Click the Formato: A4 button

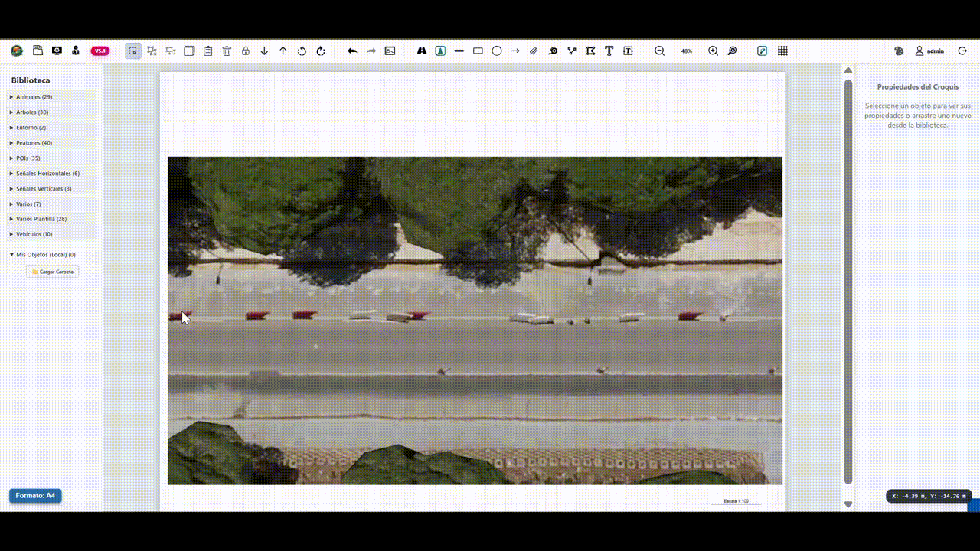coord(35,496)
